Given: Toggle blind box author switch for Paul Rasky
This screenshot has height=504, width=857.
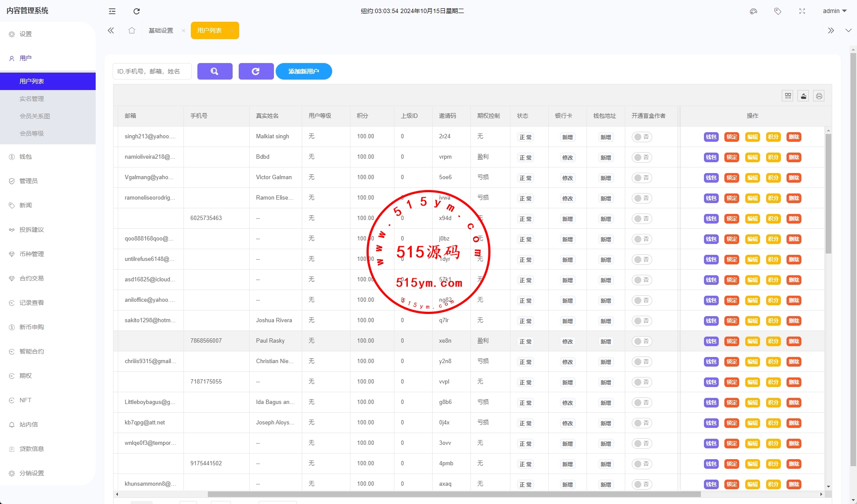Looking at the screenshot, I should pyautogui.click(x=642, y=341).
